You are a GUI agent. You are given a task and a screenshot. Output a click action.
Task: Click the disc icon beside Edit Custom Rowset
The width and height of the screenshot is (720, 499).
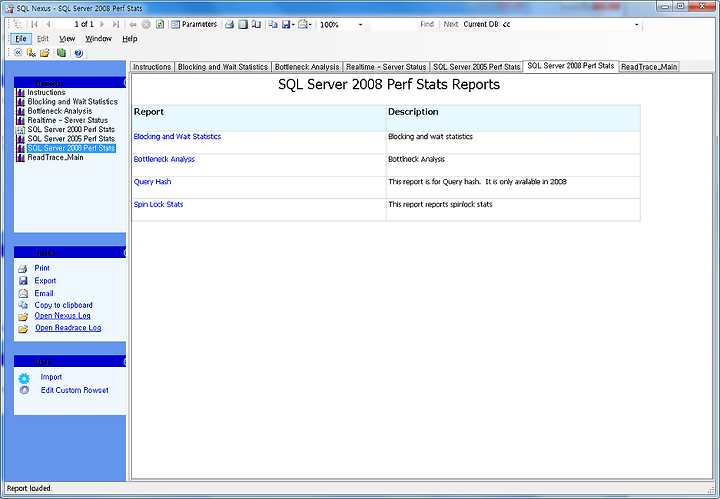(24, 390)
